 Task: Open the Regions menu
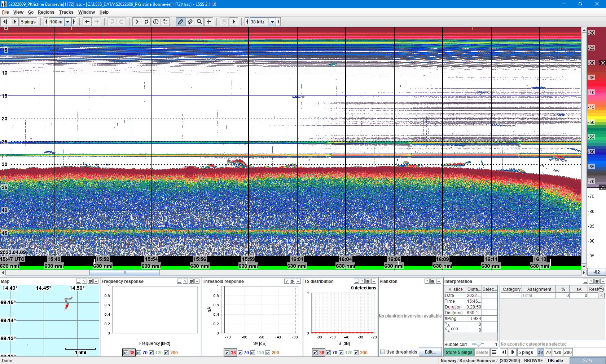pos(46,12)
